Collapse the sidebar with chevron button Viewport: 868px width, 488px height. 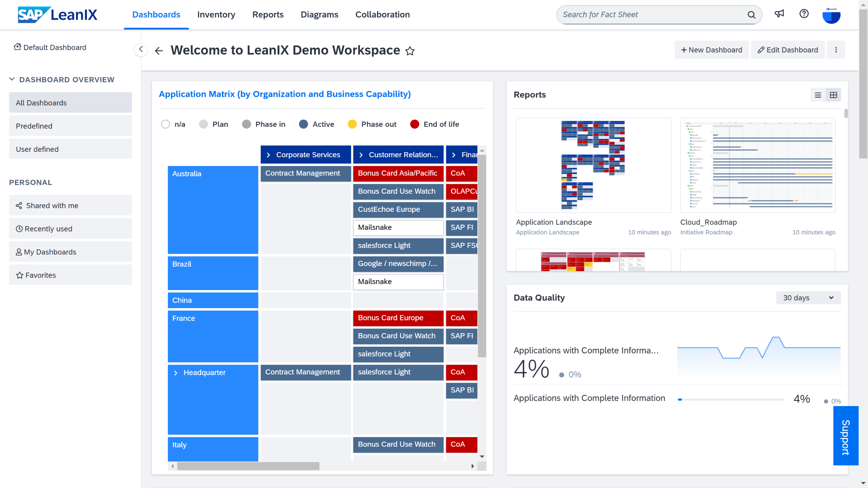pos(141,49)
